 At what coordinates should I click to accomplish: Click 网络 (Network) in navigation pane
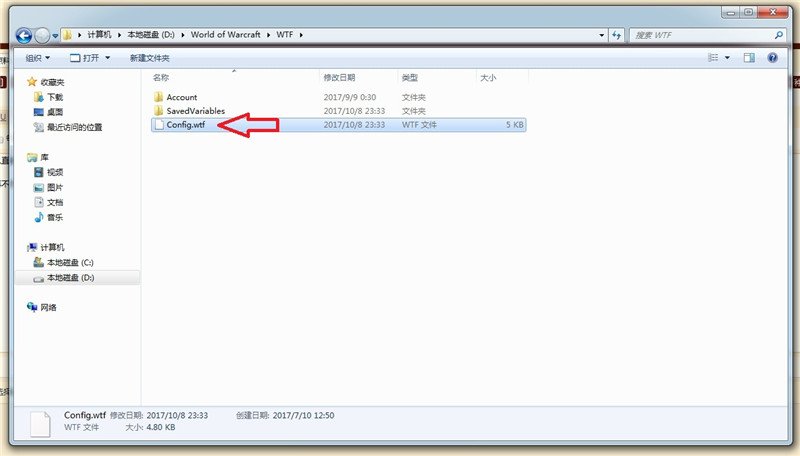tap(48, 308)
